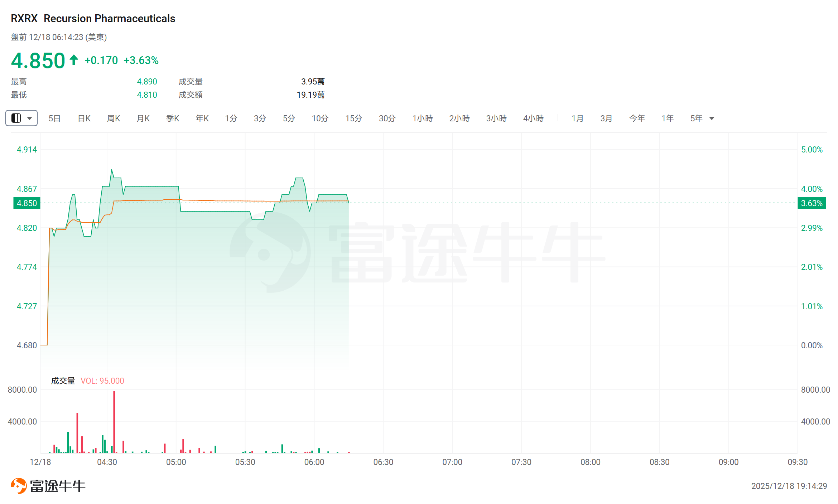Select the 周K interval

[114, 118]
